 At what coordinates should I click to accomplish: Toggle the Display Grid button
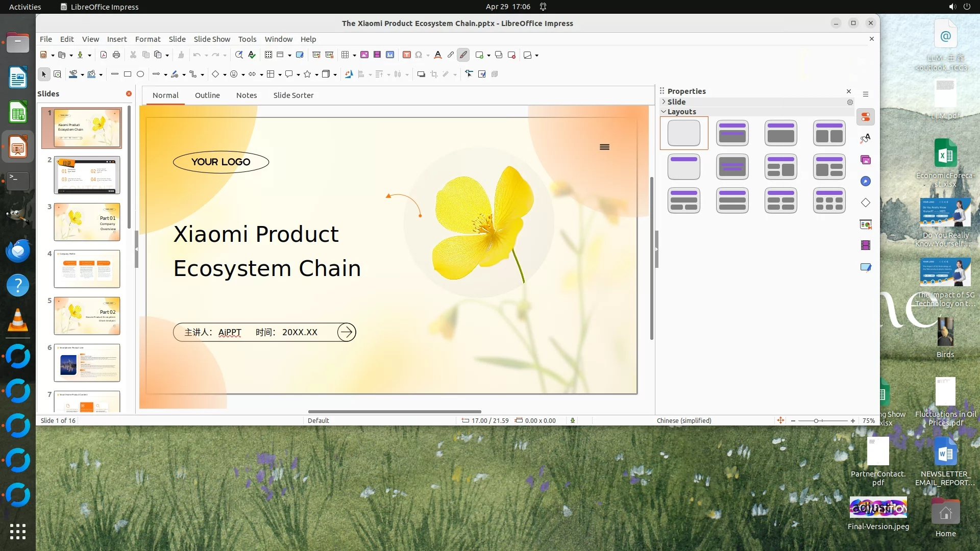[x=268, y=55]
